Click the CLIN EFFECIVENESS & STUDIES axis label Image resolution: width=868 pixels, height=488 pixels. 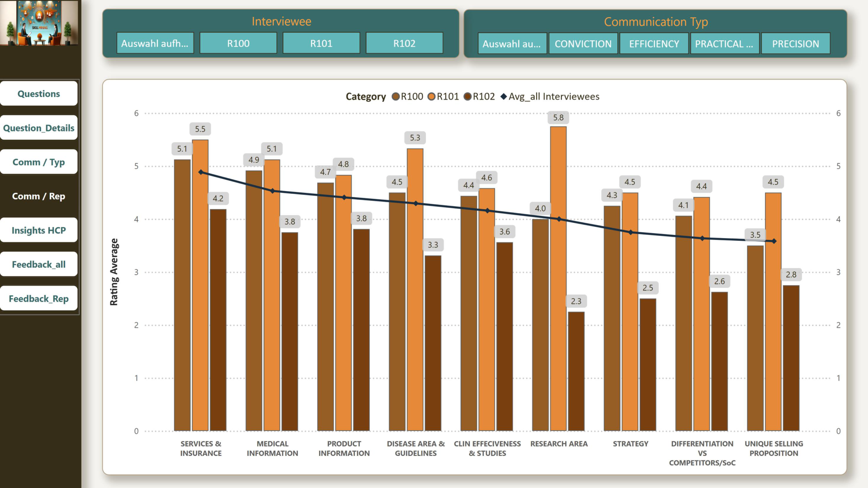click(x=487, y=449)
